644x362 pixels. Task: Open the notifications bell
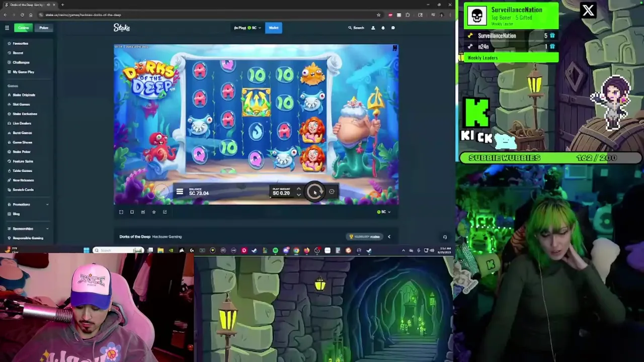(383, 28)
